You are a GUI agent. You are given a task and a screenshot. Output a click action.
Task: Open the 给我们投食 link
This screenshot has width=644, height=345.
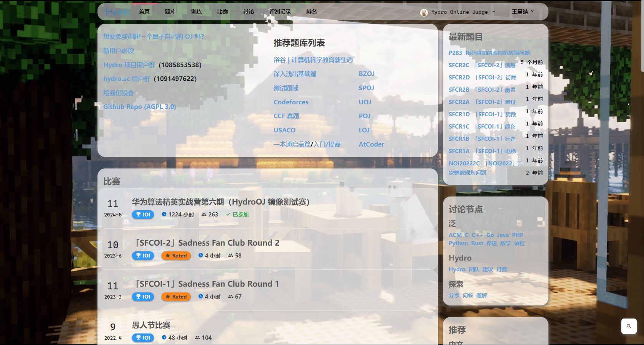coord(119,93)
